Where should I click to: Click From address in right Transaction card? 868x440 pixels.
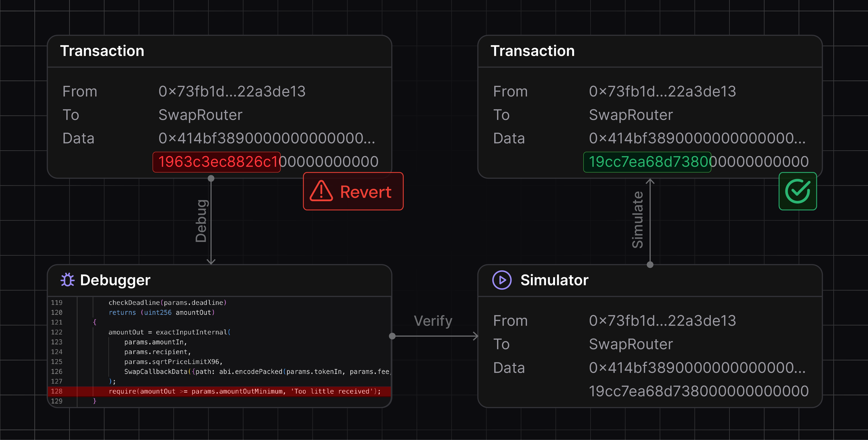pos(662,92)
